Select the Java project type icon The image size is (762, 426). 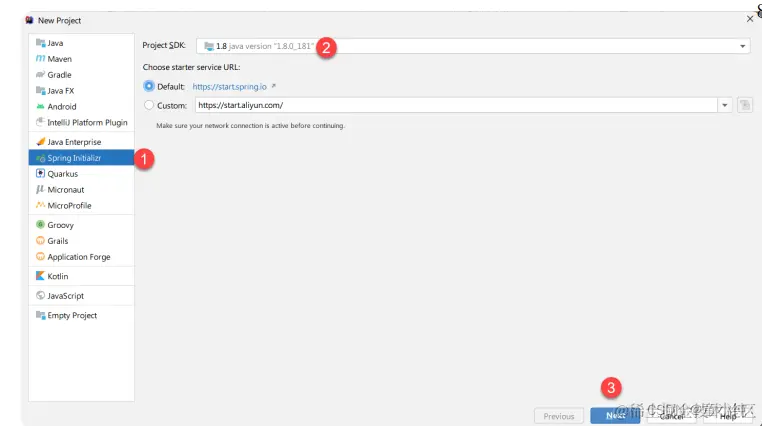pos(41,43)
